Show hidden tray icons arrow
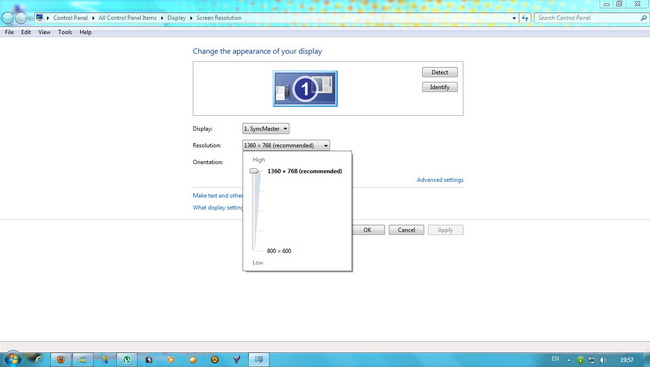 569,360
